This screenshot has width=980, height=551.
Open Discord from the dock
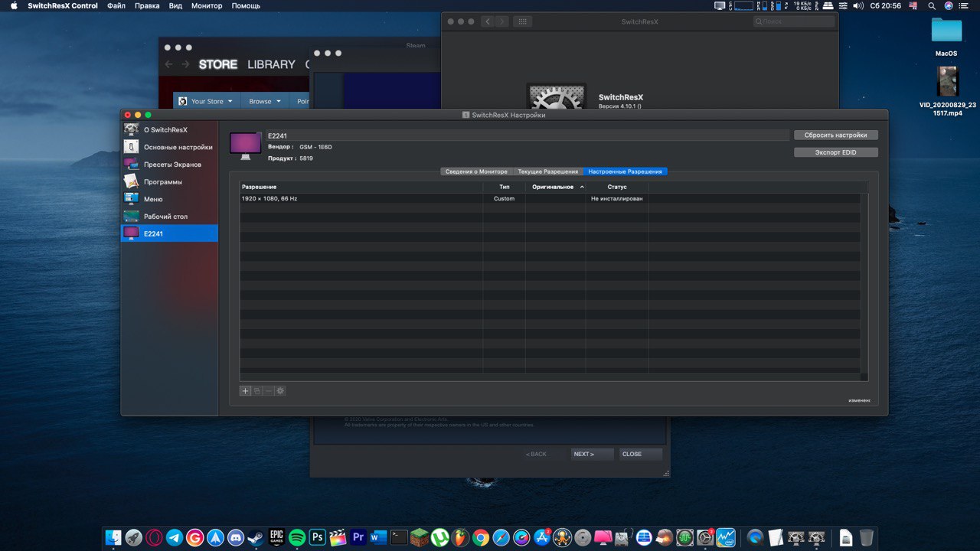[236, 537]
